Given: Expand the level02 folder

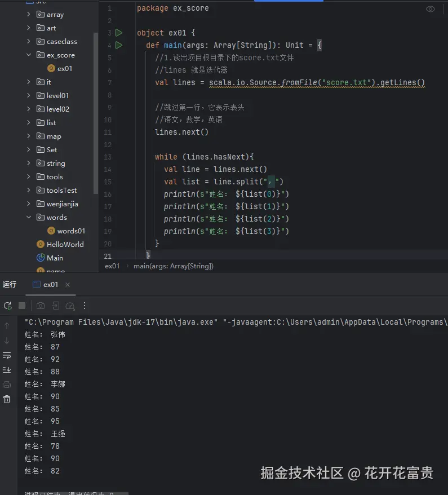Looking at the screenshot, I should tap(29, 109).
